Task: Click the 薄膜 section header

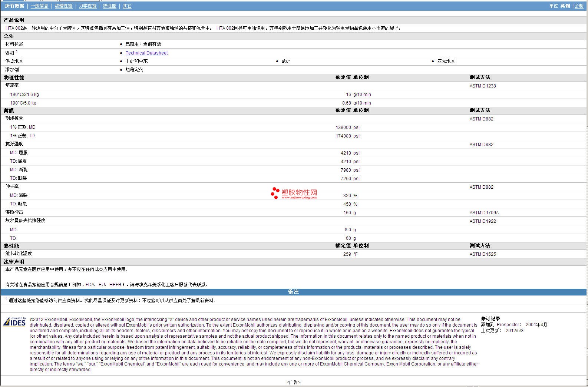Action: pyautogui.click(x=9, y=110)
